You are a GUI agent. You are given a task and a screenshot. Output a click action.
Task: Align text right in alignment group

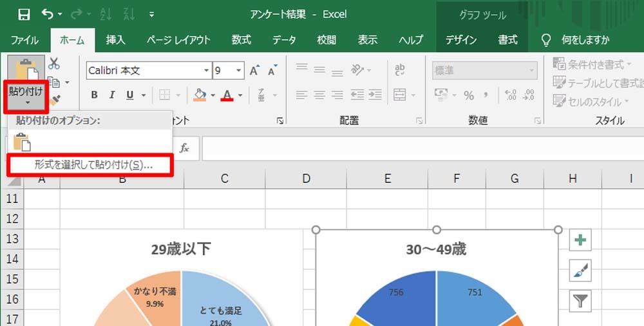(337, 95)
